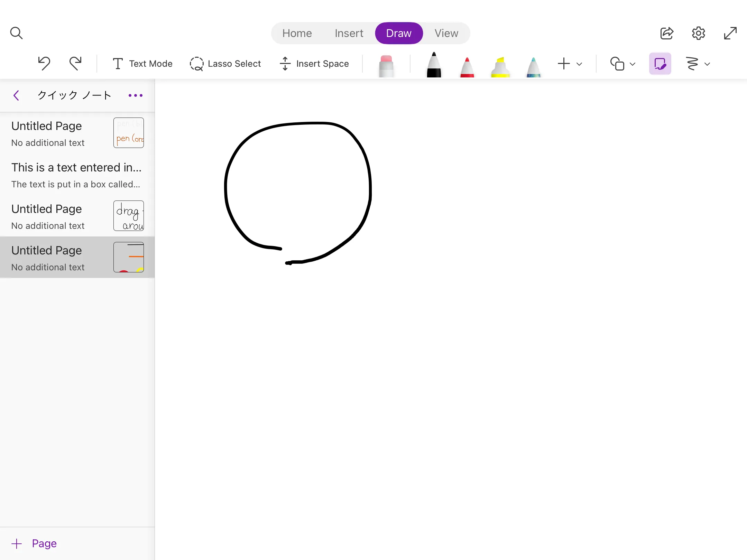747x560 pixels.
Task: Select the pink eraser color swatch
Action: pos(386,64)
